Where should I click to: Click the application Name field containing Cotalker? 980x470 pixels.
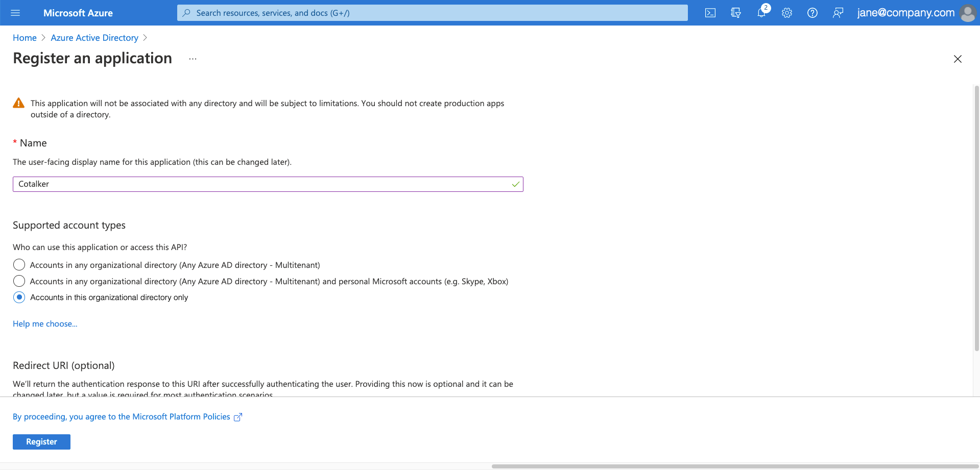coord(268,184)
